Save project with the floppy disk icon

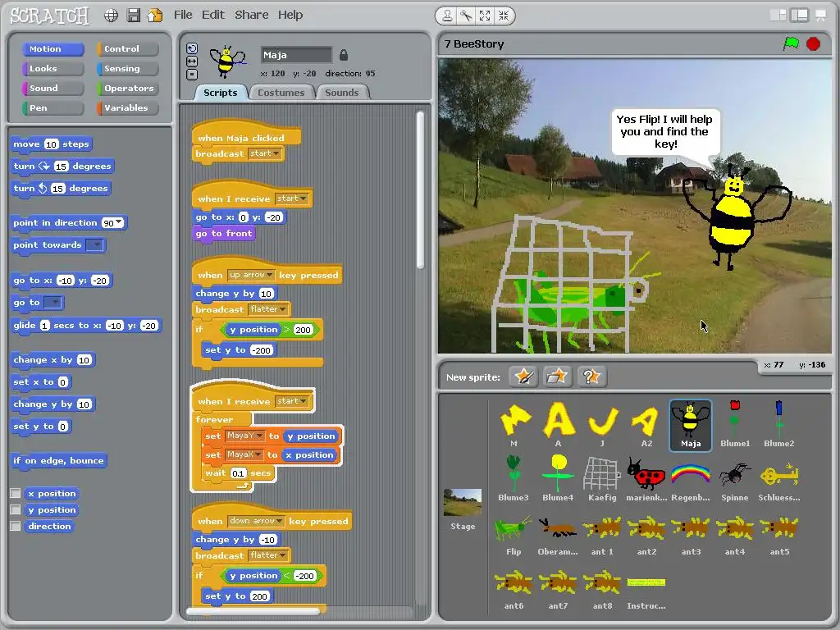tap(134, 15)
